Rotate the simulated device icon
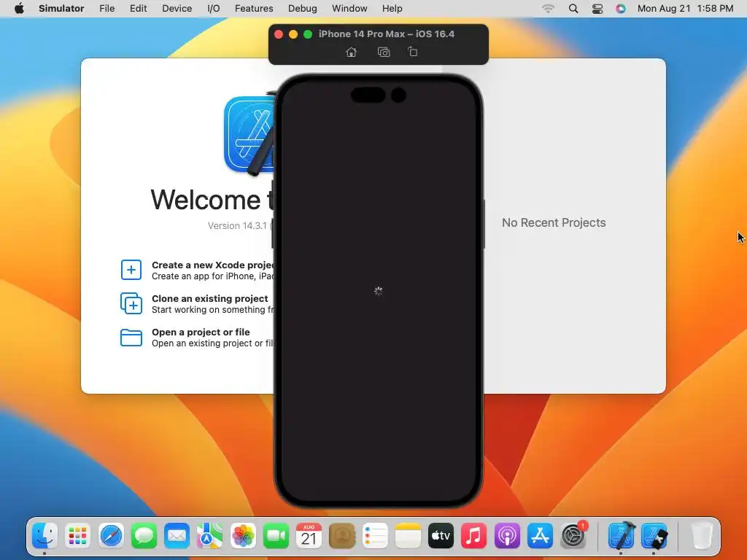 [x=413, y=52]
